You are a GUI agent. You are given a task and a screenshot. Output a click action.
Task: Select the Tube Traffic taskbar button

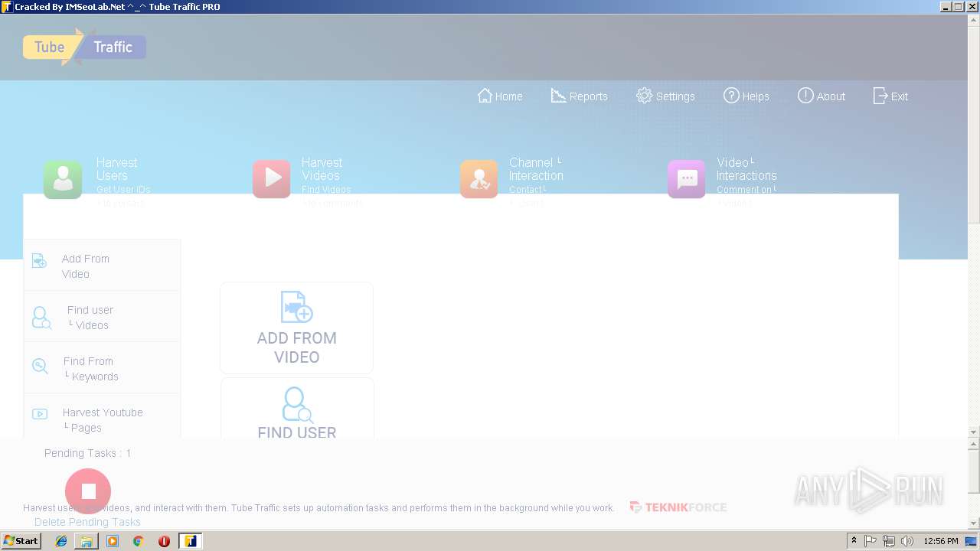191,541
